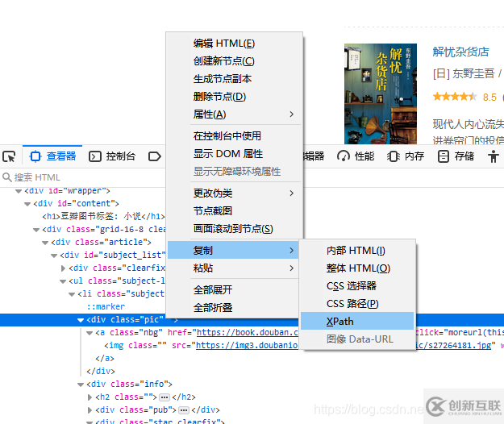Expand the div class="clearfix" node
The image size is (504, 424).
pyautogui.click(x=64, y=268)
